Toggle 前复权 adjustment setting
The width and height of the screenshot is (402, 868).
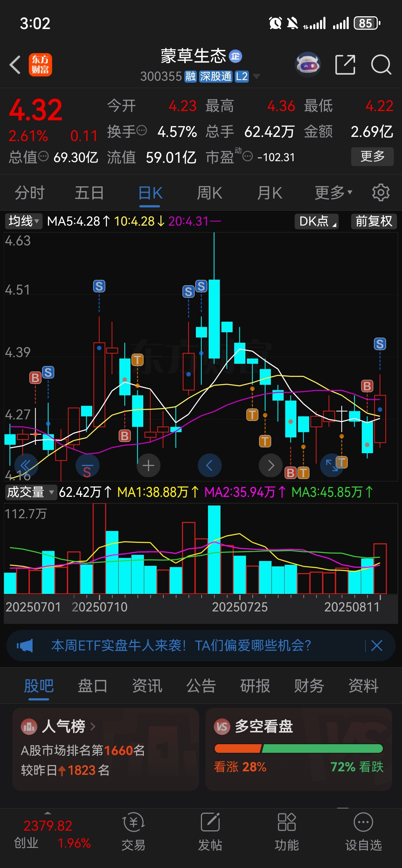[x=374, y=221]
